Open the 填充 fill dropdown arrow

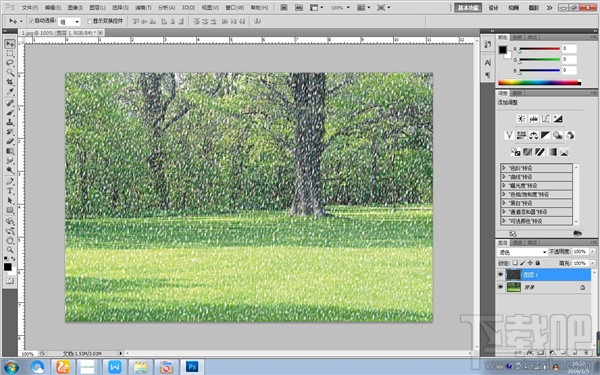pos(593,263)
